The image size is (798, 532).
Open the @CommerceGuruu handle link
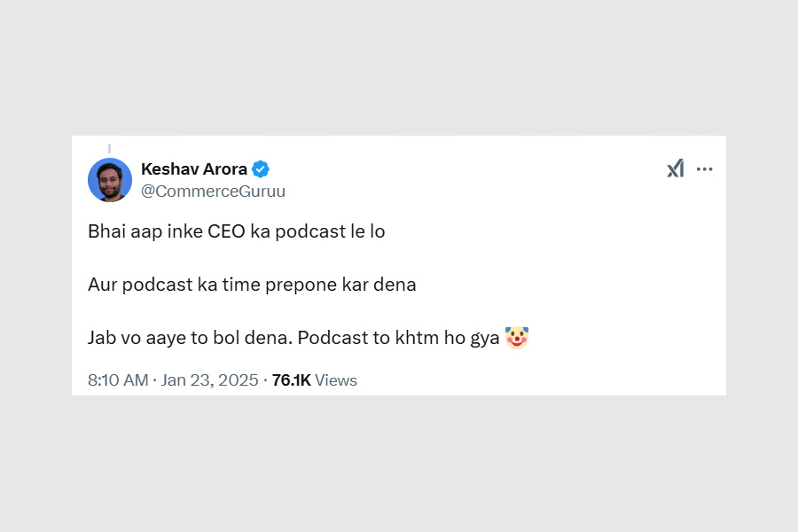[213, 192]
